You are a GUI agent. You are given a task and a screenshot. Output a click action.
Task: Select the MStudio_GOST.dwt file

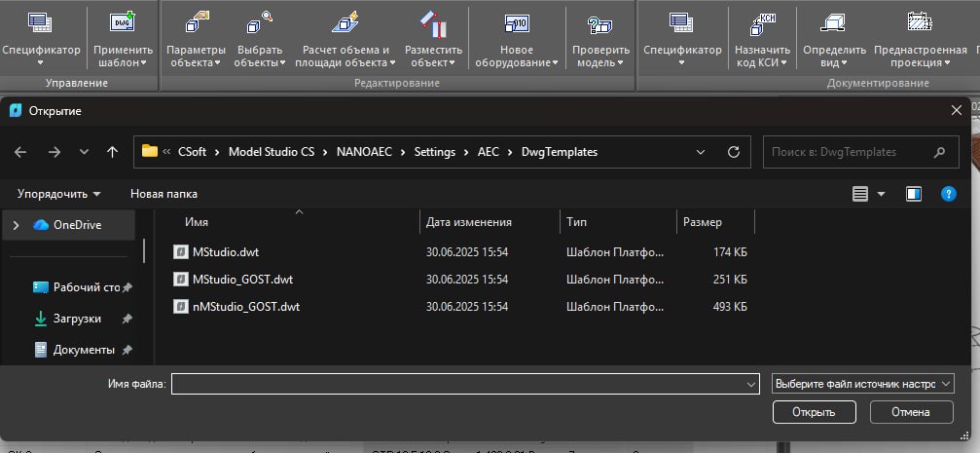242,280
